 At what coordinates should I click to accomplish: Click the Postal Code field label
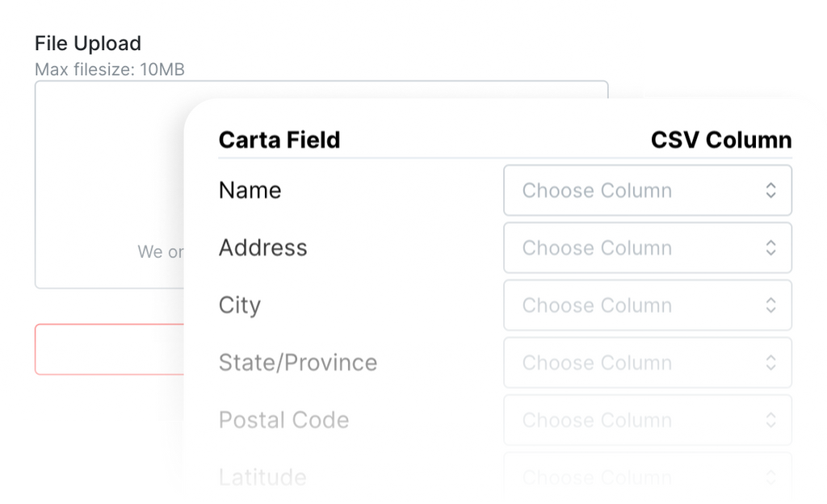pyautogui.click(x=283, y=420)
